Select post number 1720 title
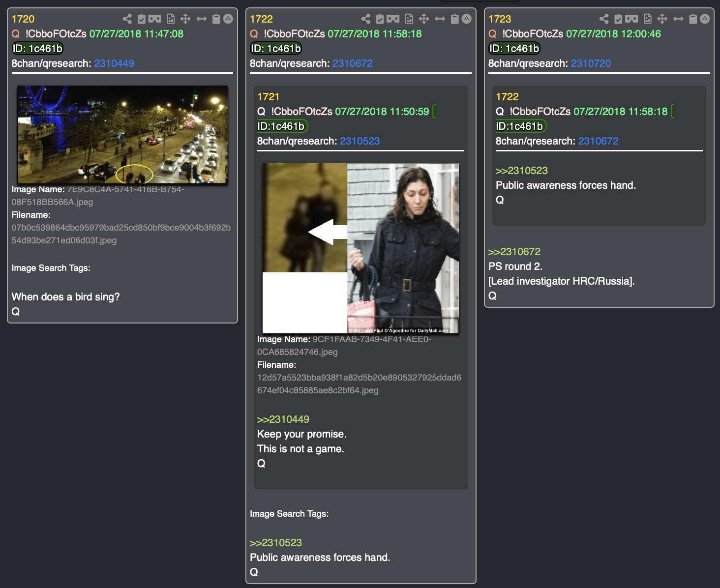This screenshot has height=588, width=720. point(23,19)
